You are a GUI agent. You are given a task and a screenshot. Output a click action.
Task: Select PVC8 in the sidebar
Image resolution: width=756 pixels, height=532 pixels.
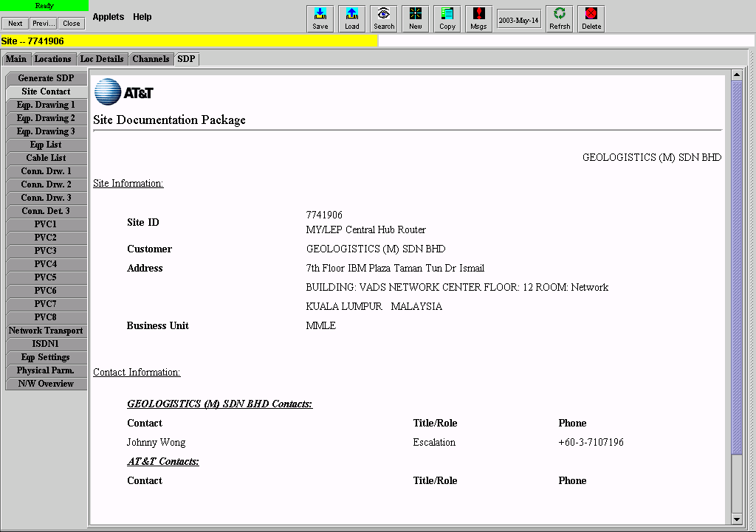pyautogui.click(x=47, y=317)
